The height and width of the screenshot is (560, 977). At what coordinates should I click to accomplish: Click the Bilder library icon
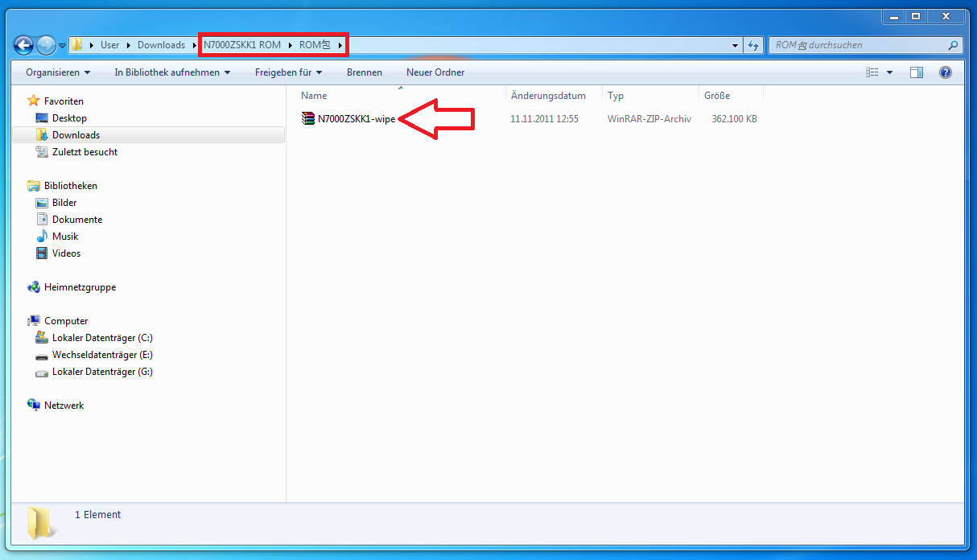[x=42, y=203]
